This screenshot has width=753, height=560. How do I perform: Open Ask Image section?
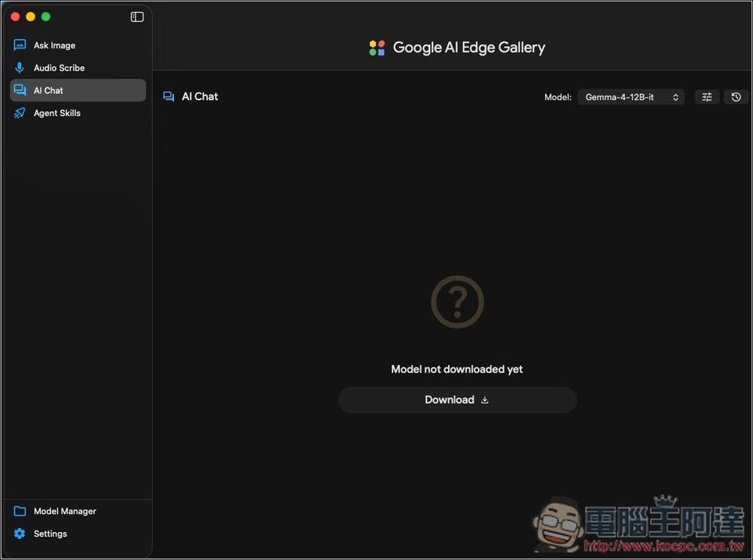(78, 45)
